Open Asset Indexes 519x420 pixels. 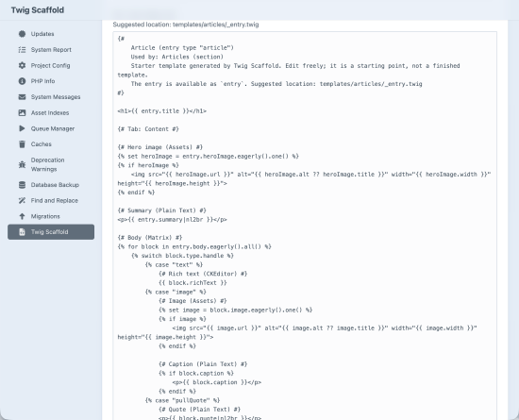pyautogui.click(x=51, y=113)
